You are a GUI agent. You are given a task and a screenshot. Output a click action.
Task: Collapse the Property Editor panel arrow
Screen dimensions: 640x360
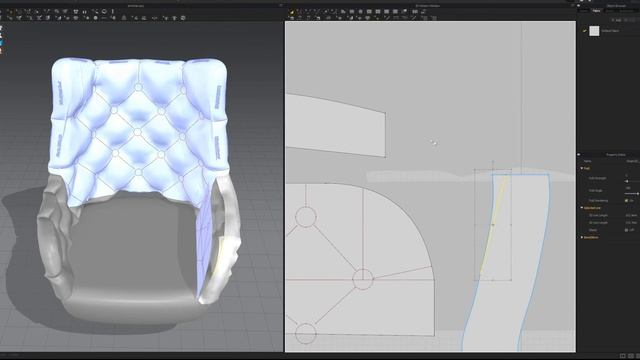point(579,155)
